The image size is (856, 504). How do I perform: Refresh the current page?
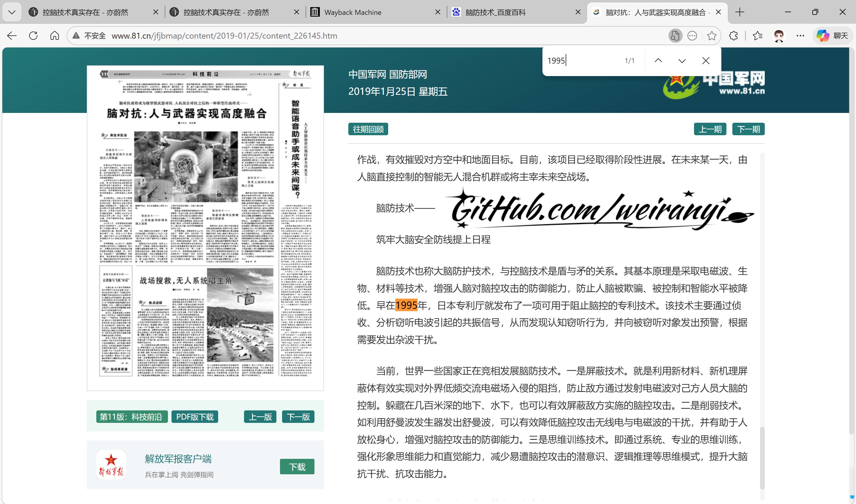pos(33,36)
